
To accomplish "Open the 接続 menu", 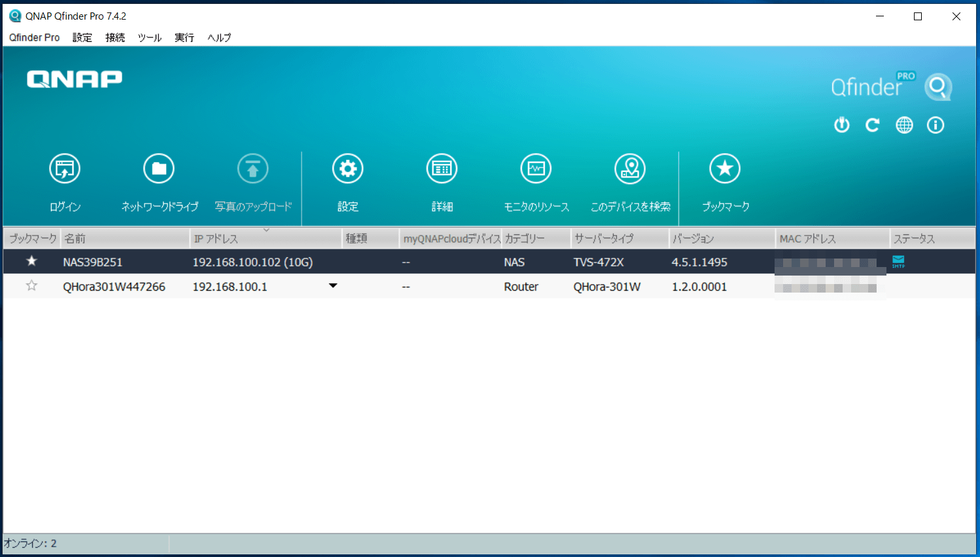I will point(115,37).
